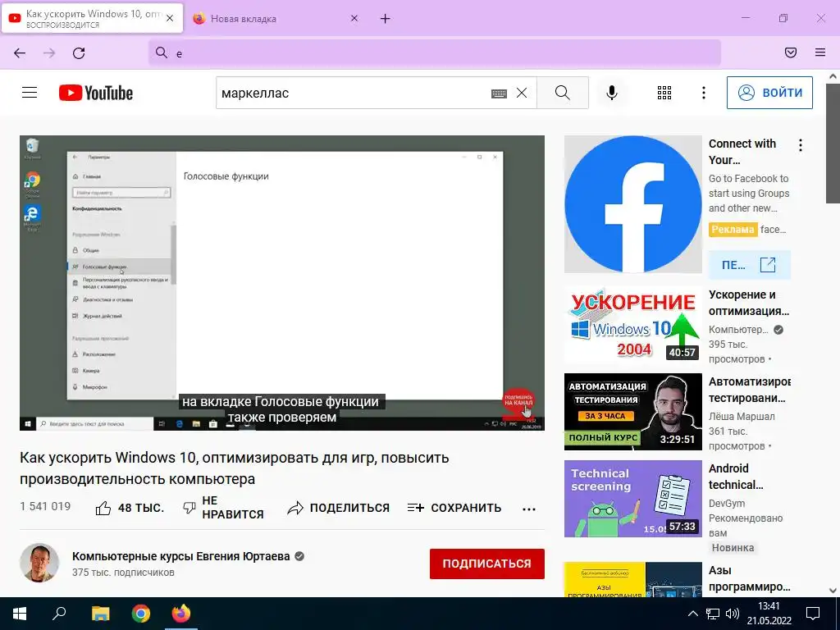Open Windows taskbar search
This screenshot has height=630, width=840.
59,614
